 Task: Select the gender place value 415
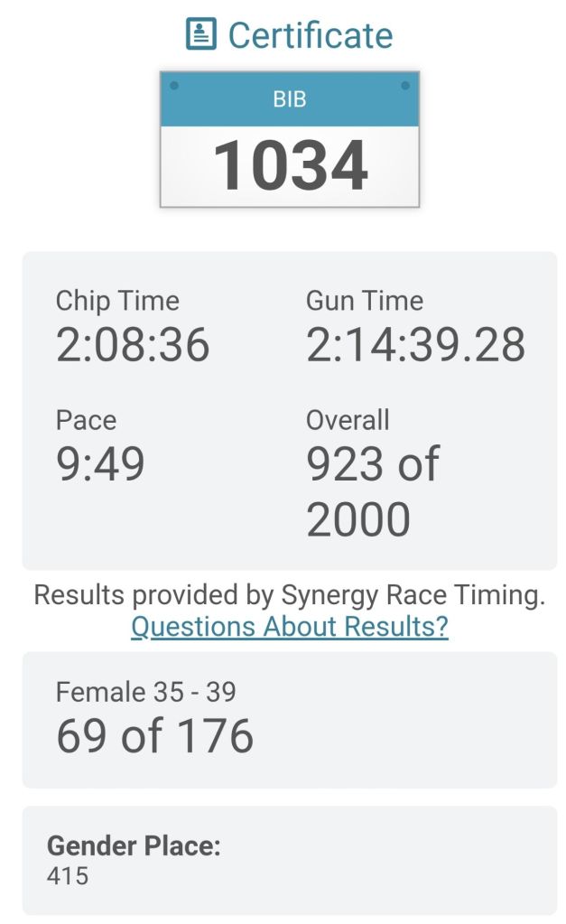tap(68, 875)
